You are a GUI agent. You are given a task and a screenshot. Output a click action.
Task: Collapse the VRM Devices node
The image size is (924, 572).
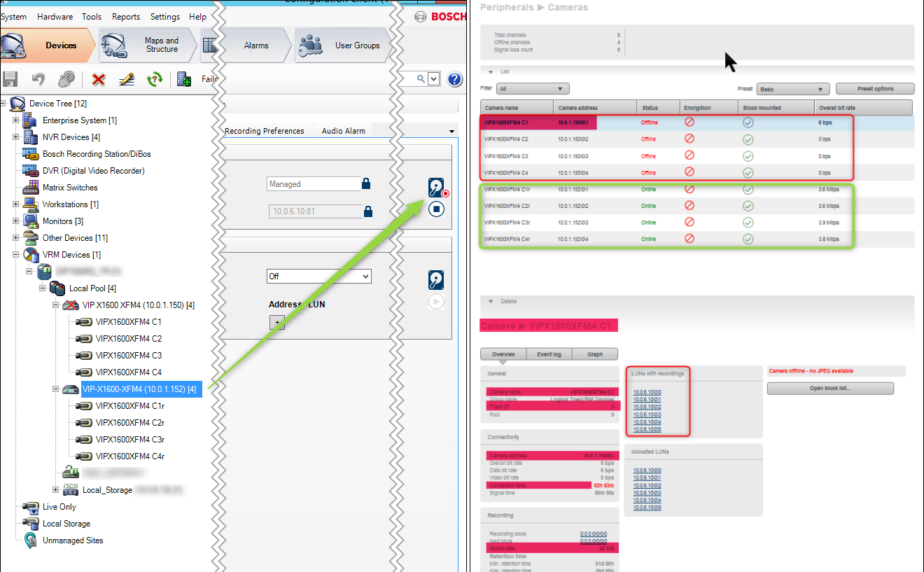[x=16, y=255]
